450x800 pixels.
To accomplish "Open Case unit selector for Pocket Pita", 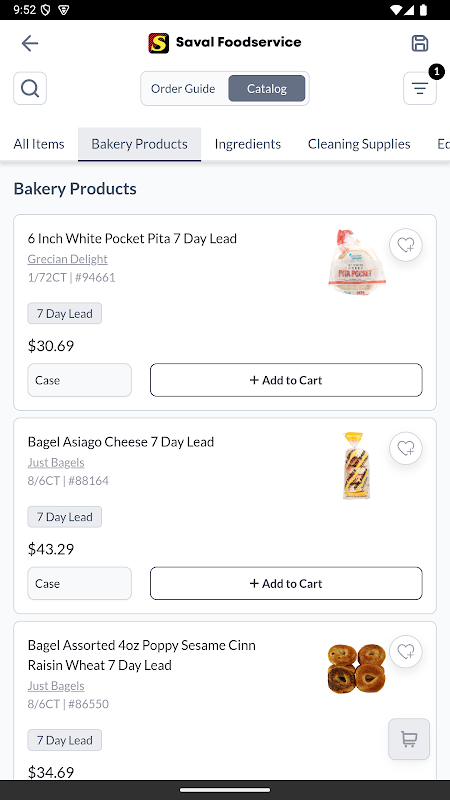I will (80, 380).
